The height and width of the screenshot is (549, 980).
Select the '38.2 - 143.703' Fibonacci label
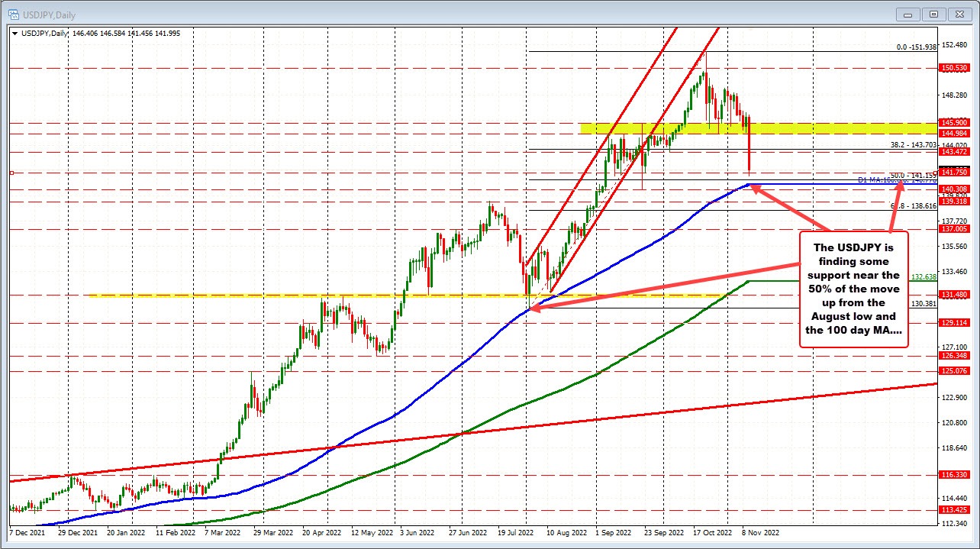pyautogui.click(x=914, y=144)
